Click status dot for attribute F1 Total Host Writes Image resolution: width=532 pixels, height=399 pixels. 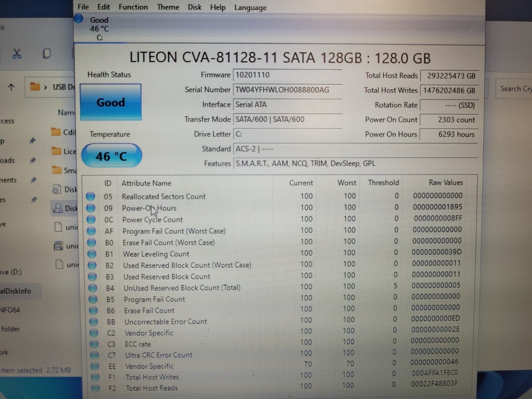95,377
